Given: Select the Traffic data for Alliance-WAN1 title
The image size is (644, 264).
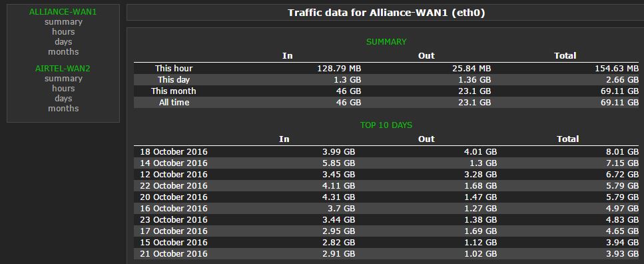Looking at the screenshot, I should tap(386, 13).
